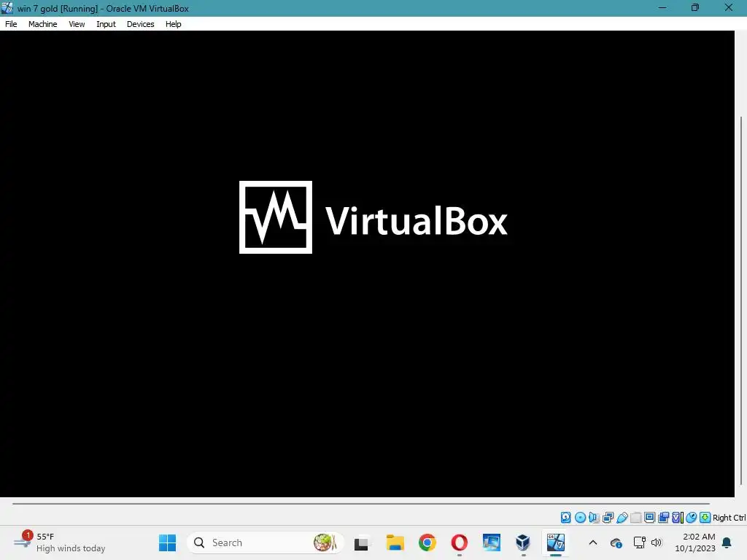The width and height of the screenshot is (747, 560).
Task: Open the notifications bell icon
Action: [x=727, y=542]
